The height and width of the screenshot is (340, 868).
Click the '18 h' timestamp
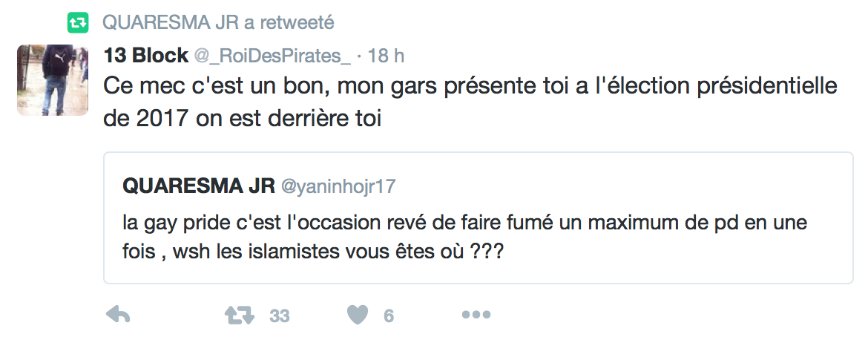click(386, 56)
